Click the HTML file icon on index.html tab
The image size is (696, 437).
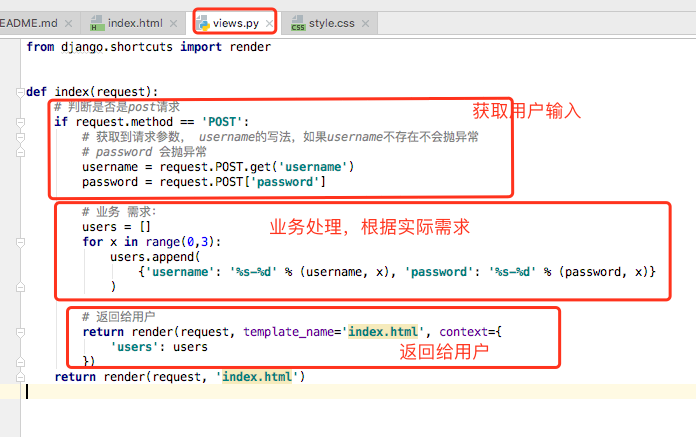pyautogui.click(x=97, y=23)
